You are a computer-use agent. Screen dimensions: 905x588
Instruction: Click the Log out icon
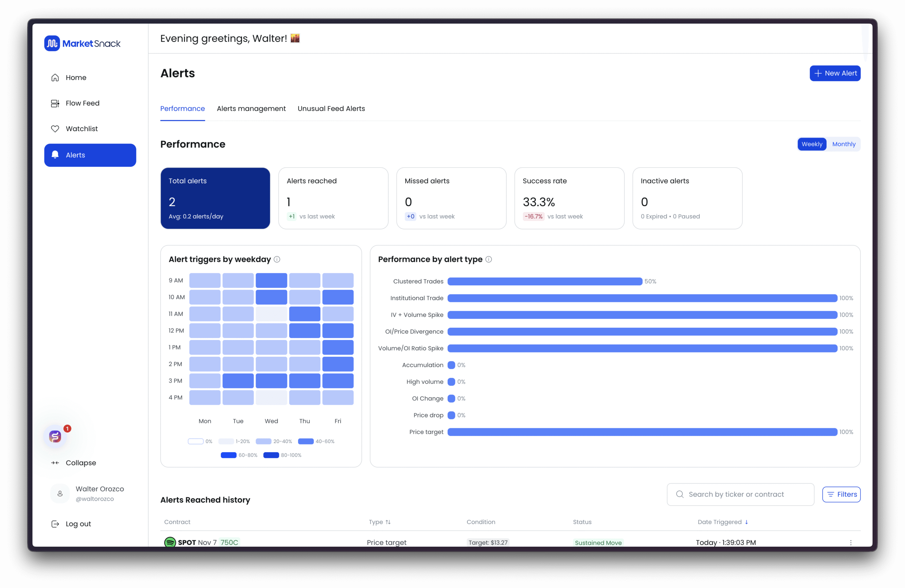pyautogui.click(x=55, y=524)
